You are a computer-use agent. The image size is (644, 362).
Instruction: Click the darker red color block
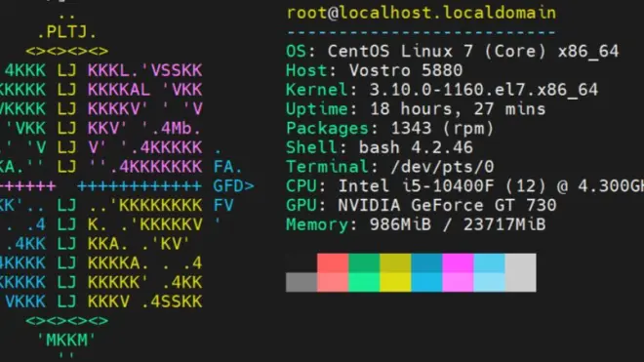click(333, 263)
